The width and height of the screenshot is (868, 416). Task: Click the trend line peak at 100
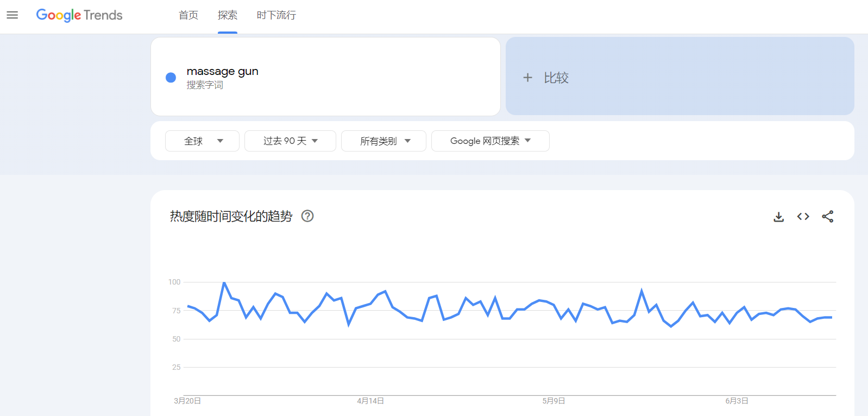224,283
